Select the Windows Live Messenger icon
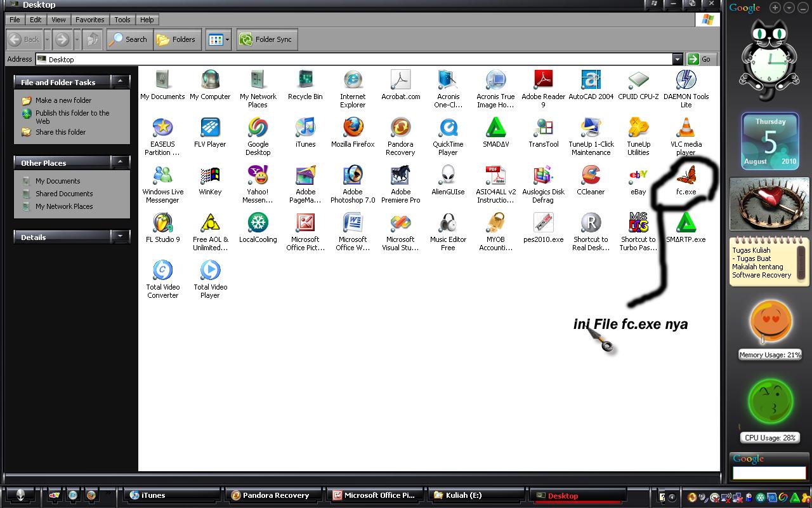This screenshot has width=812, height=508. point(162,175)
